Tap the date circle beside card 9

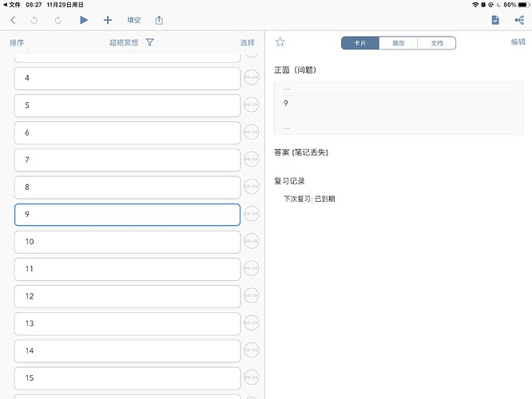[252, 214]
